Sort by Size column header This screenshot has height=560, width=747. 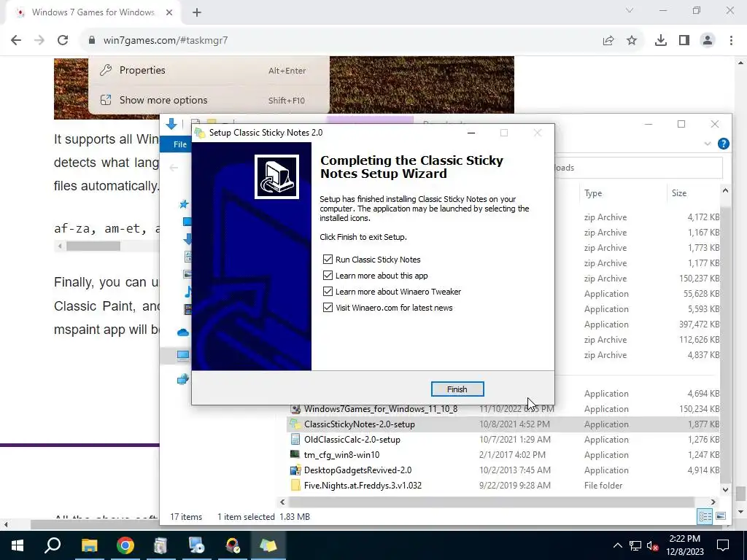679,193
